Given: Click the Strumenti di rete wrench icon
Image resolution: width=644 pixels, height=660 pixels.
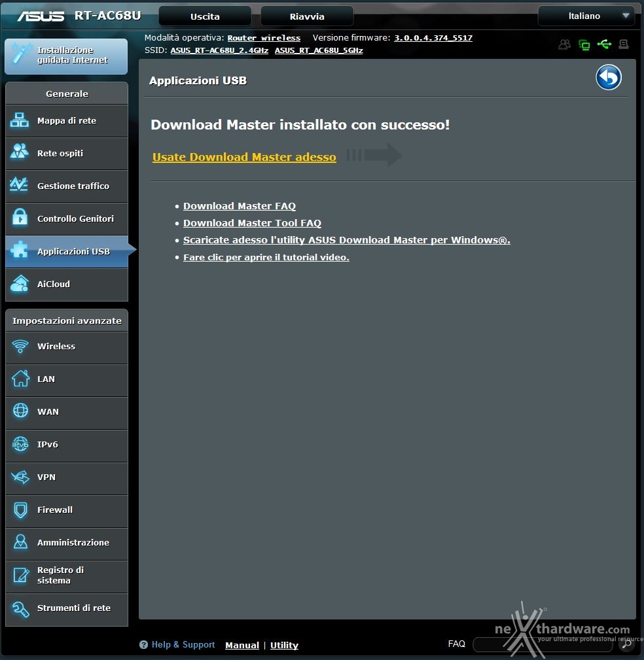Looking at the screenshot, I should [20, 608].
